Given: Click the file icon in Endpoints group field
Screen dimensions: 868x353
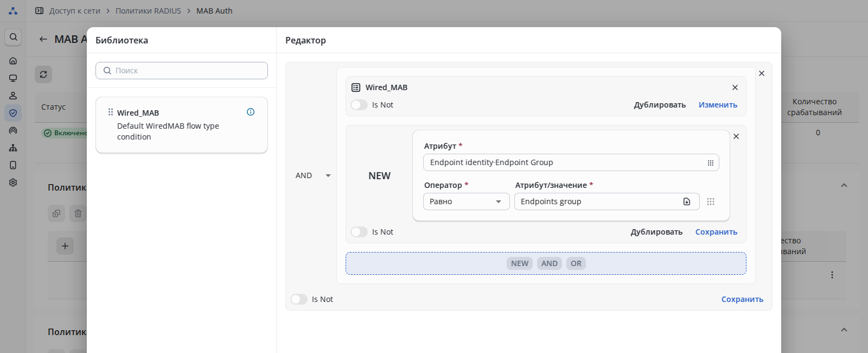Looking at the screenshot, I should click(x=687, y=201).
